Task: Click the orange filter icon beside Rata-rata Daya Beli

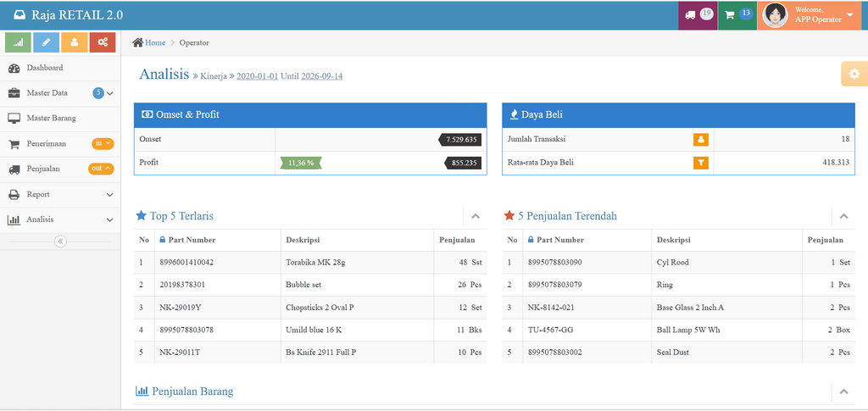Action: [701, 163]
